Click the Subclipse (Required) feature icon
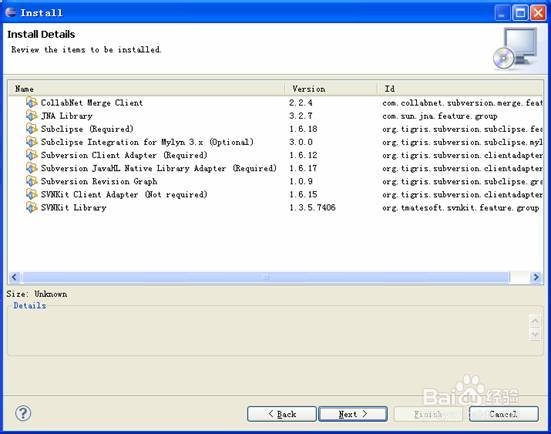551x434 pixels. 31,129
